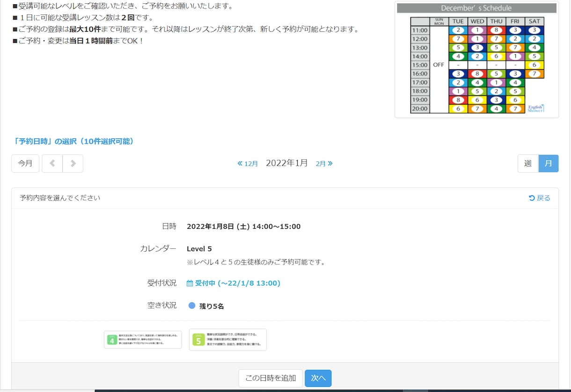
Task: Click the Level 5 calendar value
Action: pyautogui.click(x=199, y=249)
